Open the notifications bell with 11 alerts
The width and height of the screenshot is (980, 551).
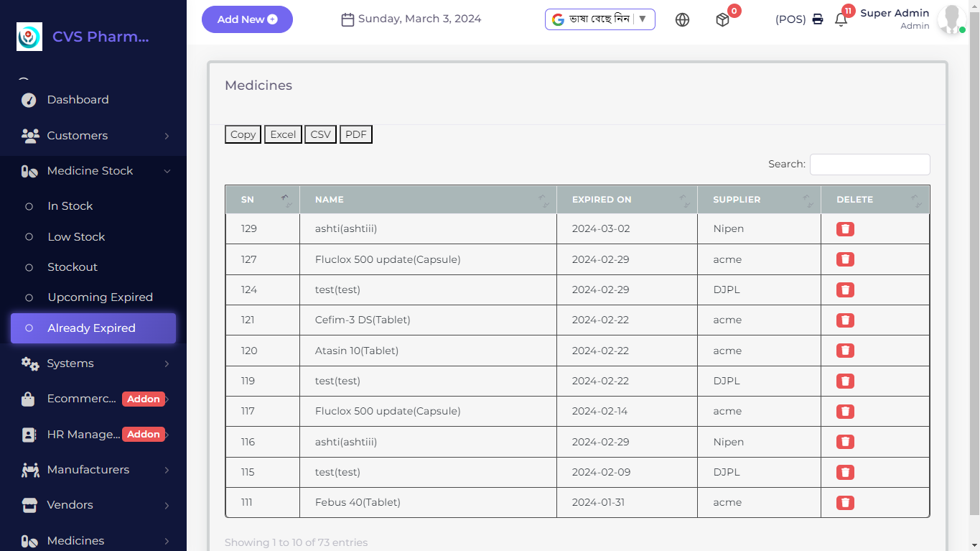pyautogui.click(x=840, y=19)
